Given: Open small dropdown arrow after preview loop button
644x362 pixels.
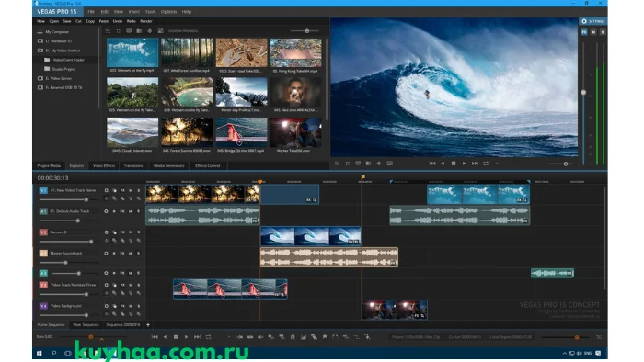Looking at the screenshot, I should coord(497,164).
